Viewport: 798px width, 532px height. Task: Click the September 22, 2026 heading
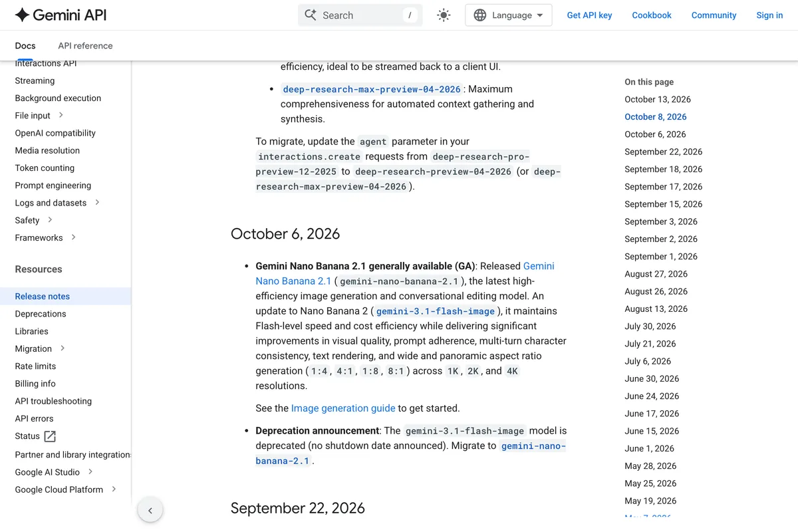298,508
